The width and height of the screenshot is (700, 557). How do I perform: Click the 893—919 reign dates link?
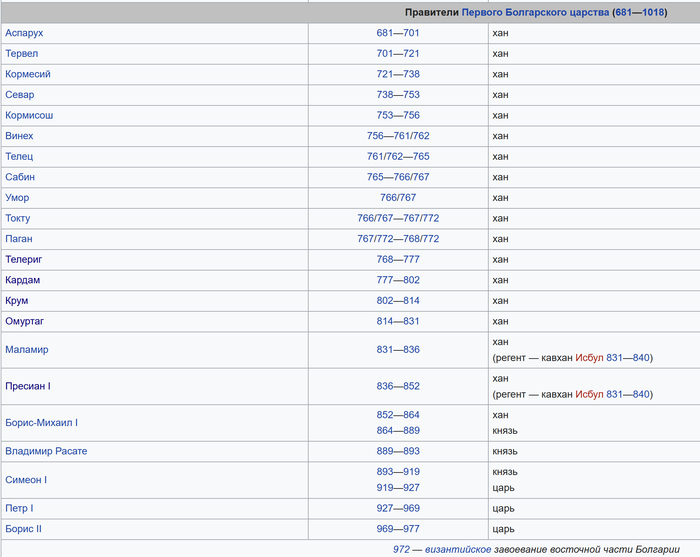(x=398, y=472)
